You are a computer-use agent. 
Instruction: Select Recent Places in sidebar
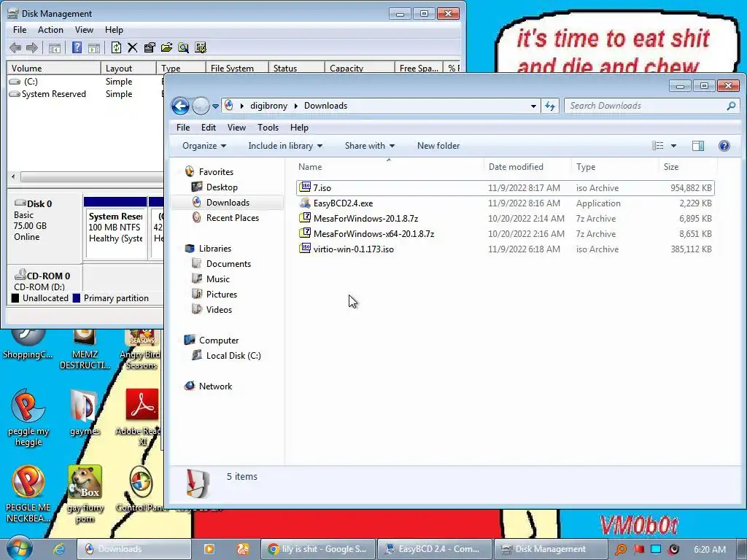tap(232, 217)
